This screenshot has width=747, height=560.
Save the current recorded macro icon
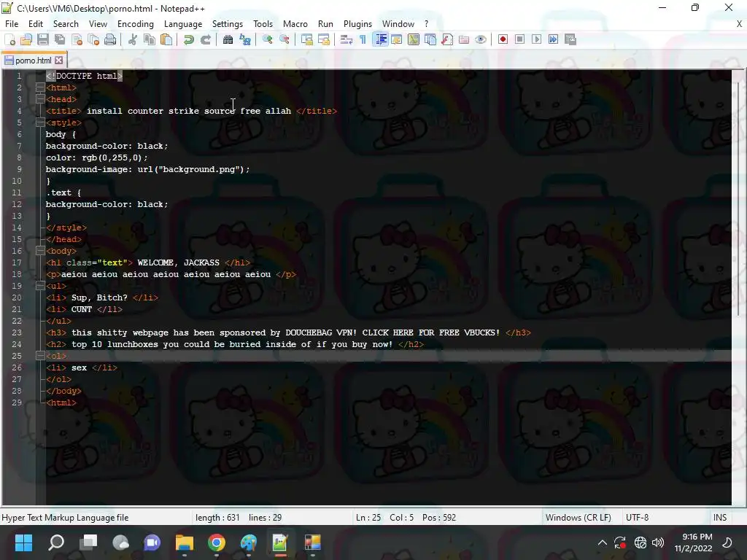(570, 39)
